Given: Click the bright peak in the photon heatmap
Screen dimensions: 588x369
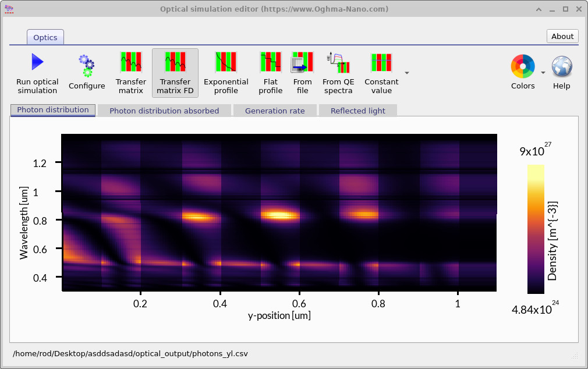Looking at the screenshot, I should point(281,215).
